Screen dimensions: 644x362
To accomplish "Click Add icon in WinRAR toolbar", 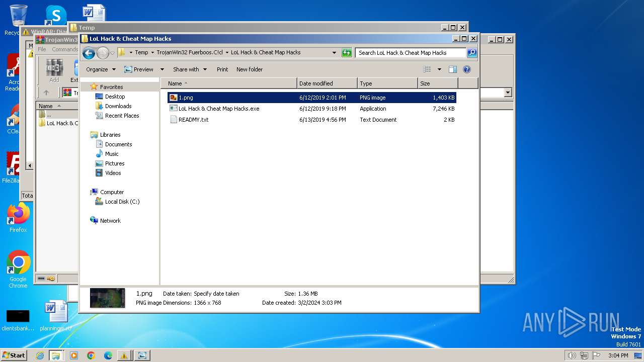I will (54, 71).
